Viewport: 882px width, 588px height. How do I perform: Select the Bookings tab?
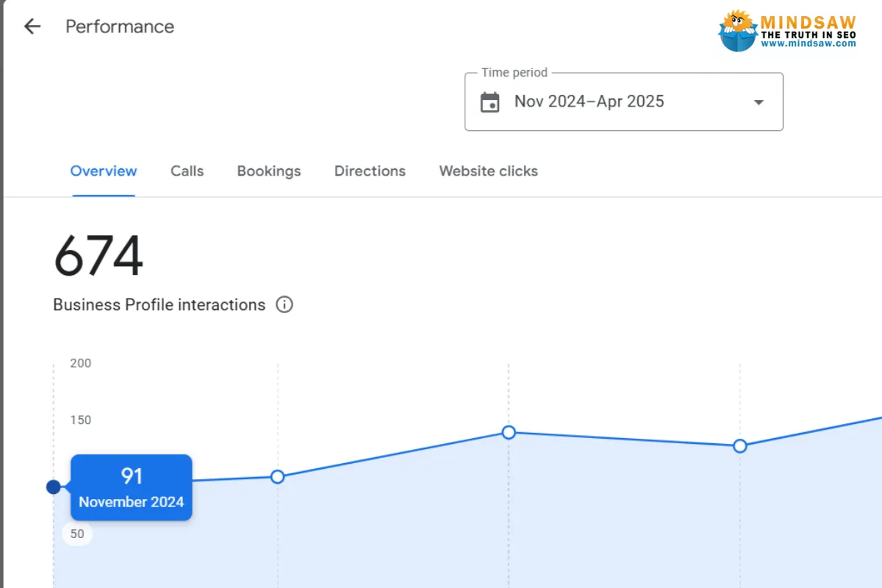pyautogui.click(x=269, y=171)
